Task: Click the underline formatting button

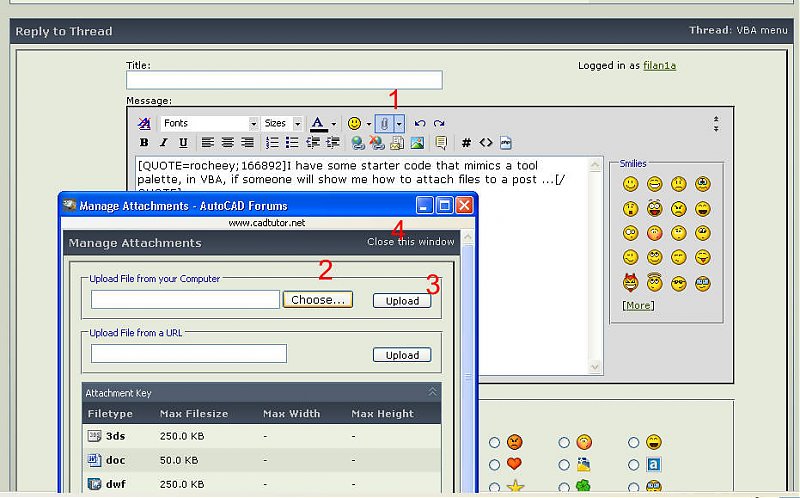Action: pyautogui.click(x=182, y=143)
